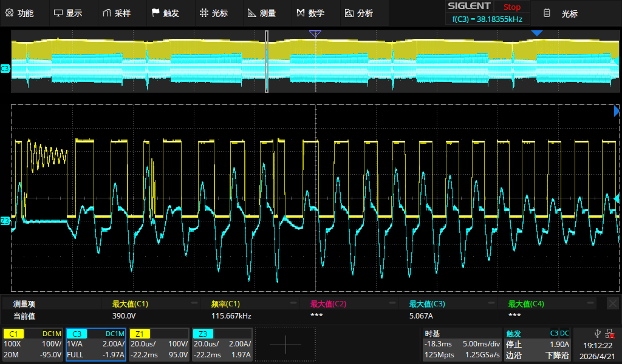Click the 5.067A measurement value
This screenshot has width=622, height=364.
point(421,315)
